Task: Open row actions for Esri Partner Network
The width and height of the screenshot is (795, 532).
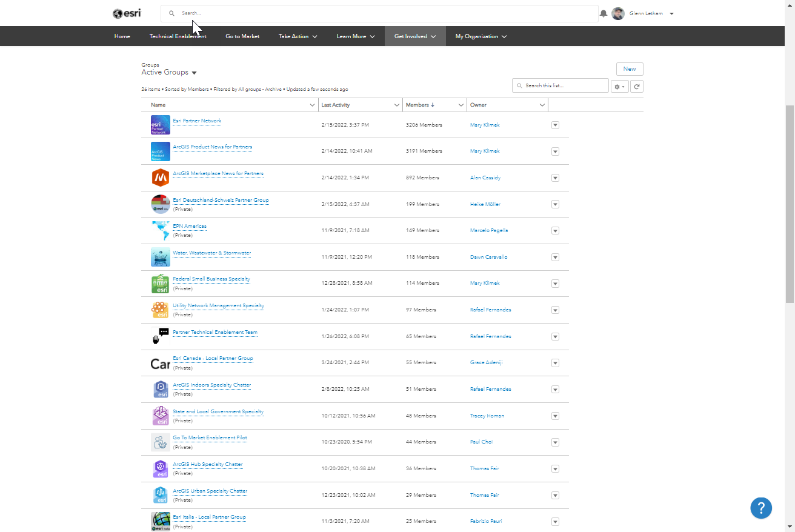Action: pos(555,125)
